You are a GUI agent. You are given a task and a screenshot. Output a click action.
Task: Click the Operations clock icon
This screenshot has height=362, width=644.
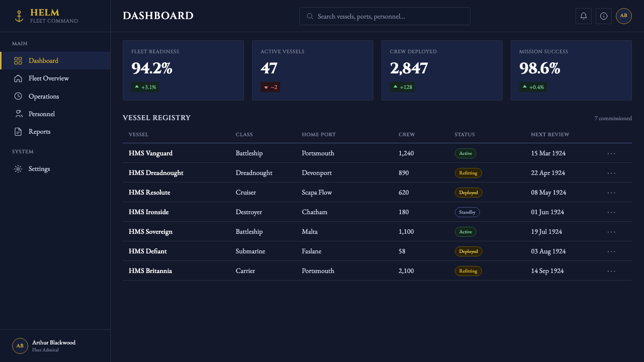tap(18, 96)
